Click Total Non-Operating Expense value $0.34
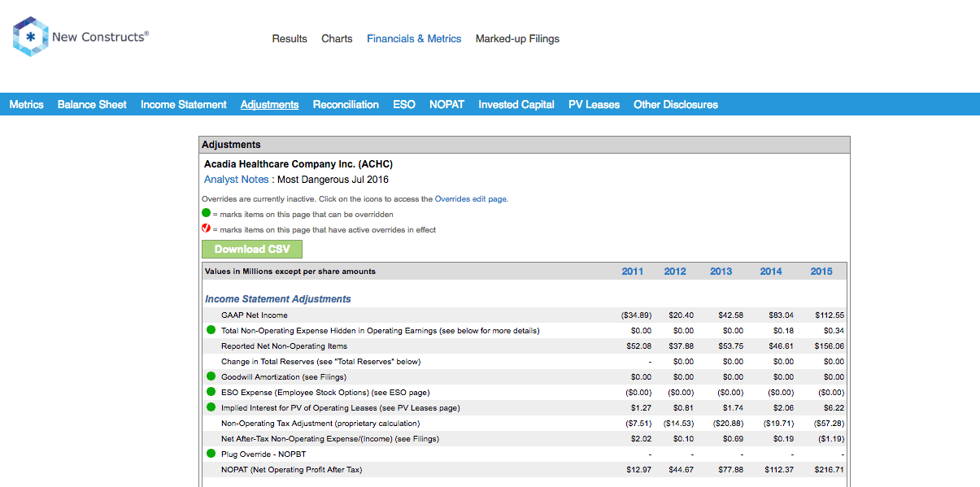Image resolution: width=980 pixels, height=487 pixels. (833, 330)
